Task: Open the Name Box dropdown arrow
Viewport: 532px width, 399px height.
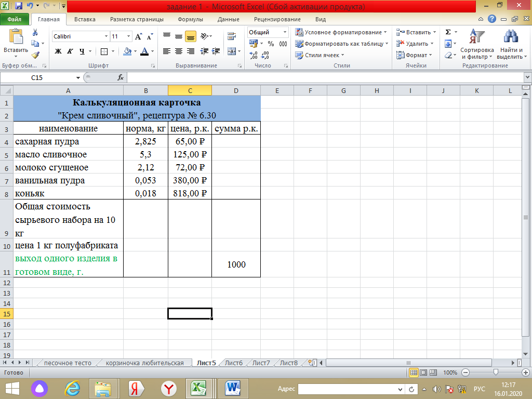Action: click(78, 78)
